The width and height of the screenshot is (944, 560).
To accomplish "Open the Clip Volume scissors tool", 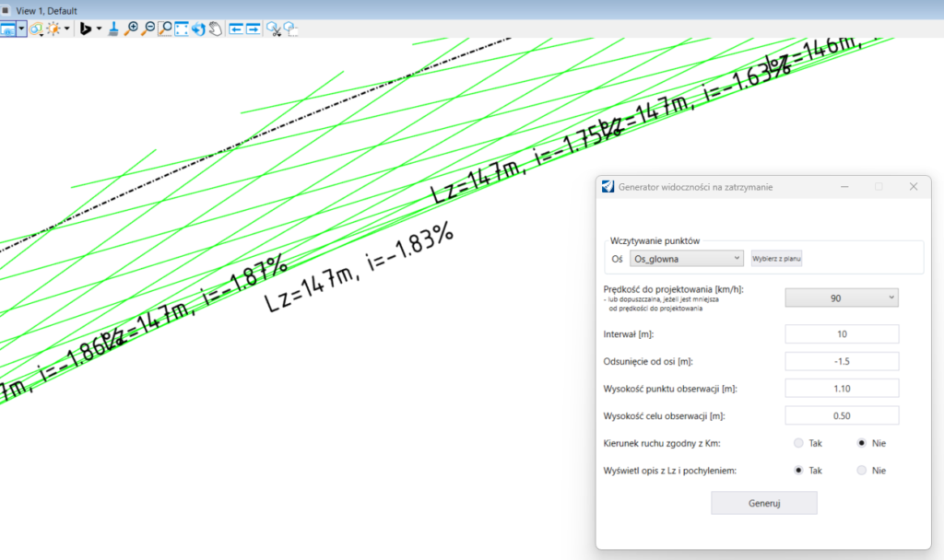I will point(273,29).
